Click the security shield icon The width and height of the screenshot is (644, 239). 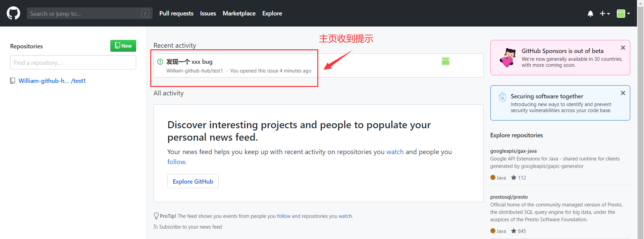(502, 97)
